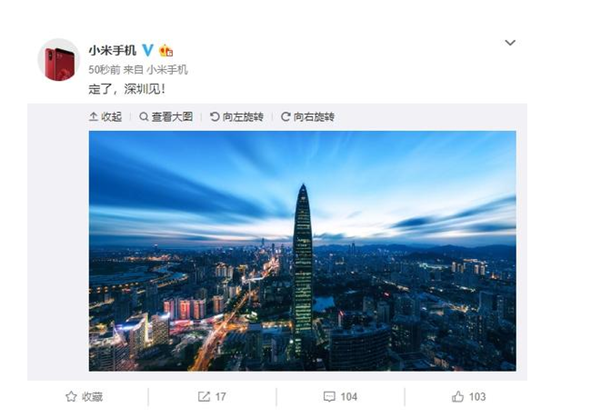Click 查看大图 to view the full image
The image size is (600, 417).
[x=166, y=117]
